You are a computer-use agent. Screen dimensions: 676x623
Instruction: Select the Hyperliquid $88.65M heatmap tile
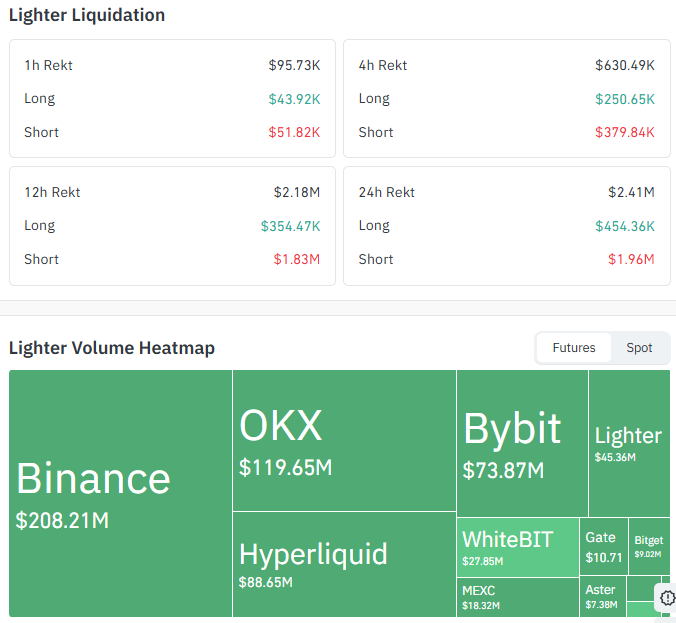(x=344, y=564)
